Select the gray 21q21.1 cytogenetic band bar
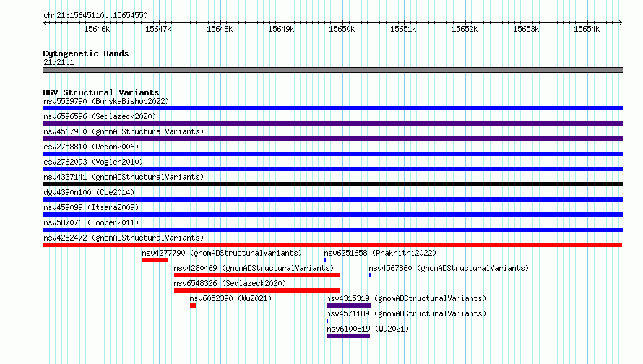The image size is (643, 364). click(x=332, y=70)
